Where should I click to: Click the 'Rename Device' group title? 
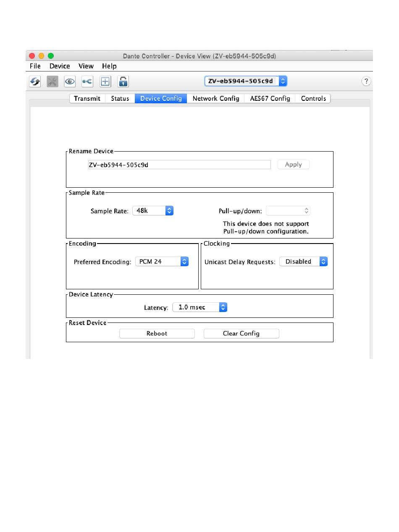click(x=91, y=151)
